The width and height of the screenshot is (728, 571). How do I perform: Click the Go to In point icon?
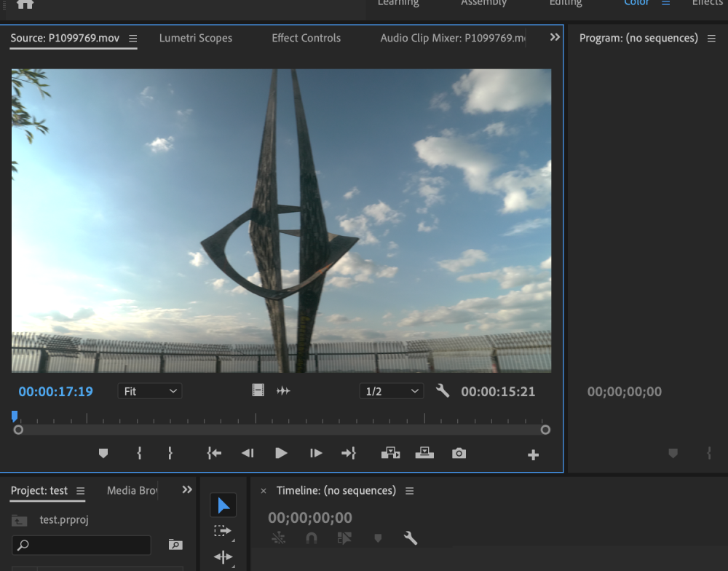(x=214, y=453)
